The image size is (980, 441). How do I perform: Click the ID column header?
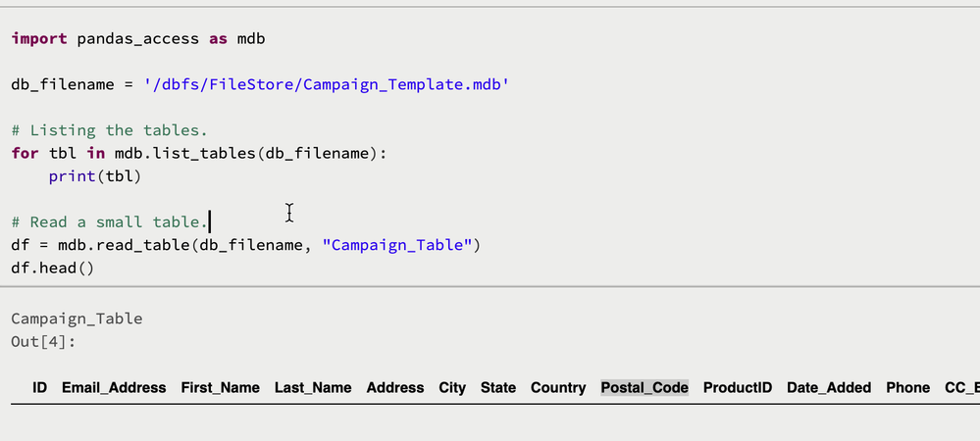[x=40, y=388]
